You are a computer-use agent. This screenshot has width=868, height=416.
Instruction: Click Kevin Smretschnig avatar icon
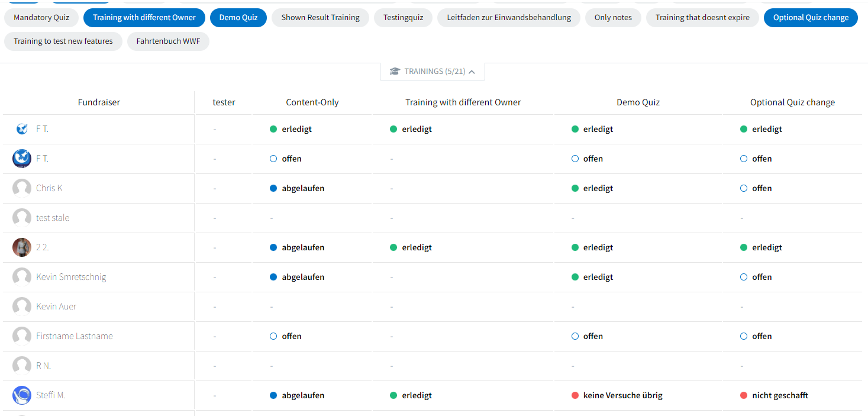[x=22, y=277]
